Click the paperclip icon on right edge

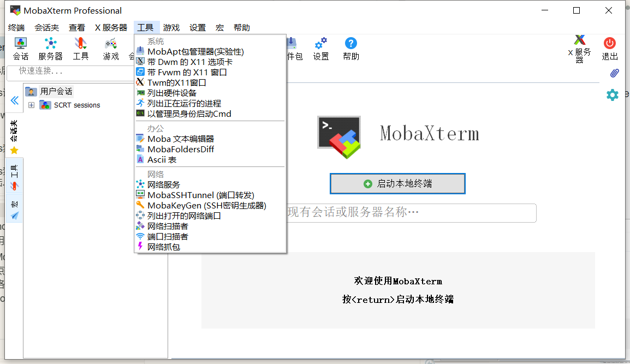[x=614, y=73]
